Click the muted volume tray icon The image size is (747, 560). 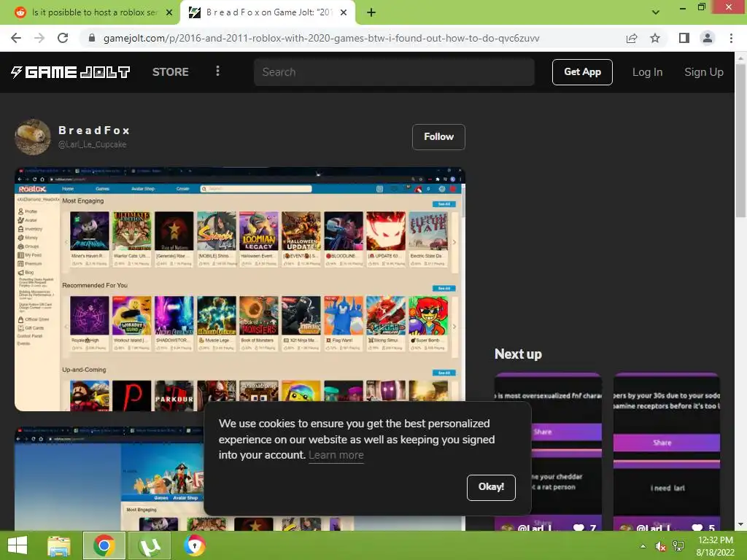[x=660, y=546]
